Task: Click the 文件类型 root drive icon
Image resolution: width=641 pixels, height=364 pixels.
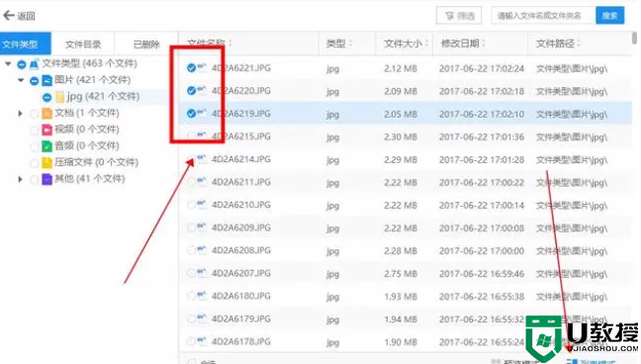Action: click(x=34, y=64)
